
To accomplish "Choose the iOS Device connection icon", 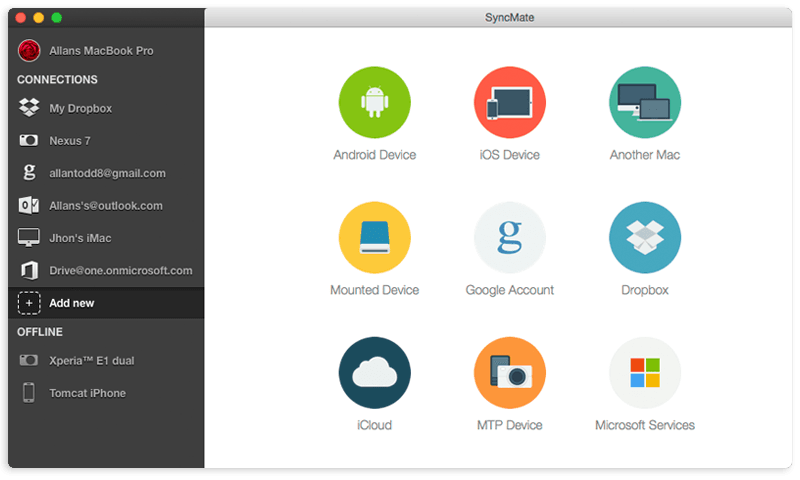I will coord(509,102).
